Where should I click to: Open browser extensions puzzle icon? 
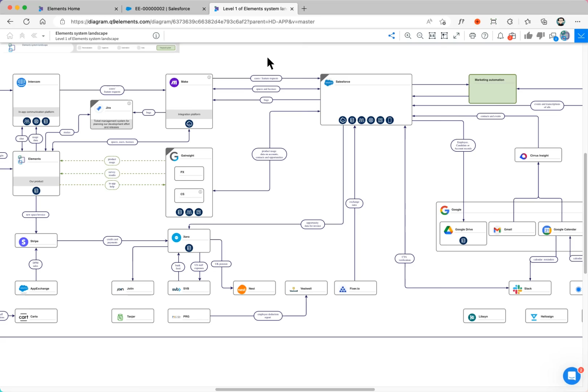tap(510, 21)
